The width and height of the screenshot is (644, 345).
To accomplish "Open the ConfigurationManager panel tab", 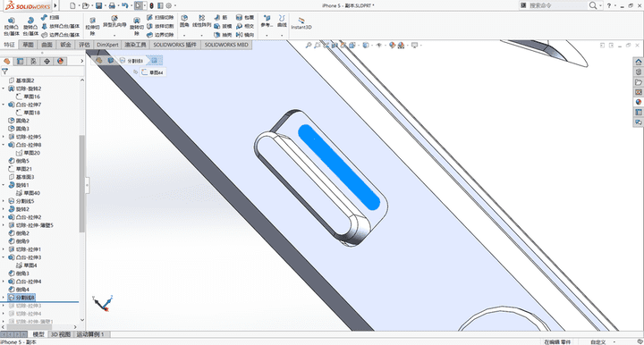I will point(33,61).
